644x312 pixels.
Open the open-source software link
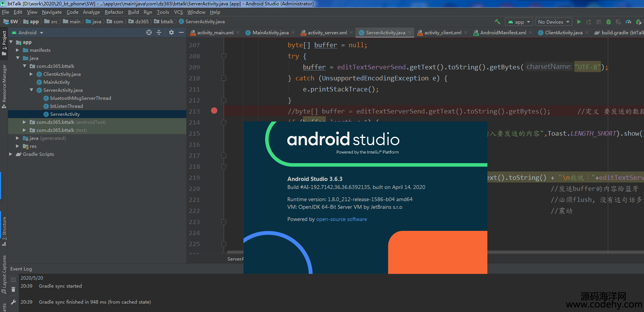[x=341, y=219]
